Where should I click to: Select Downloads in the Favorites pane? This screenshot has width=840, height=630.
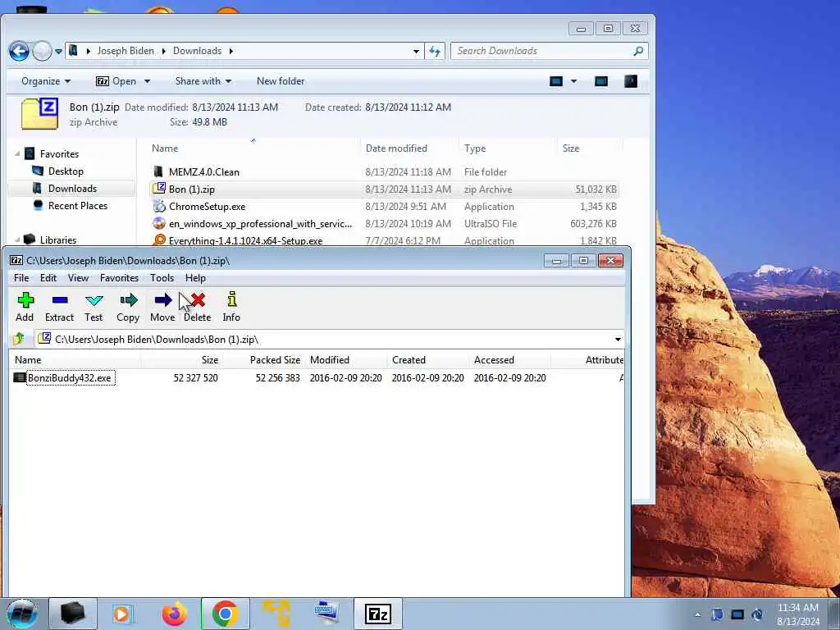point(72,189)
